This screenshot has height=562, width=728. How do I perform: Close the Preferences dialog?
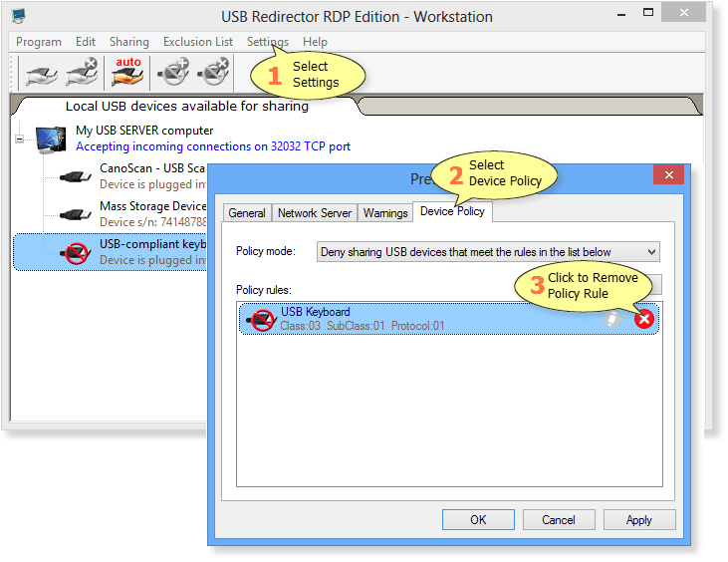(x=668, y=174)
